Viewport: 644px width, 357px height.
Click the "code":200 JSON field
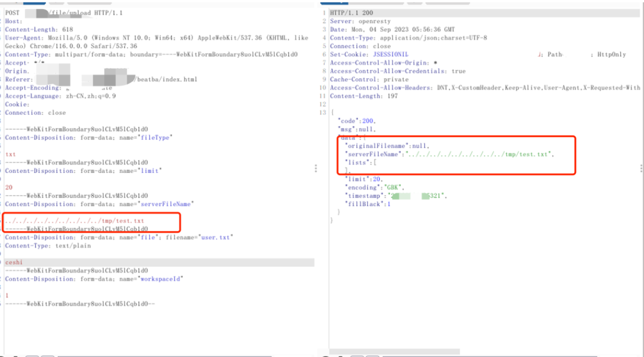click(x=357, y=121)
